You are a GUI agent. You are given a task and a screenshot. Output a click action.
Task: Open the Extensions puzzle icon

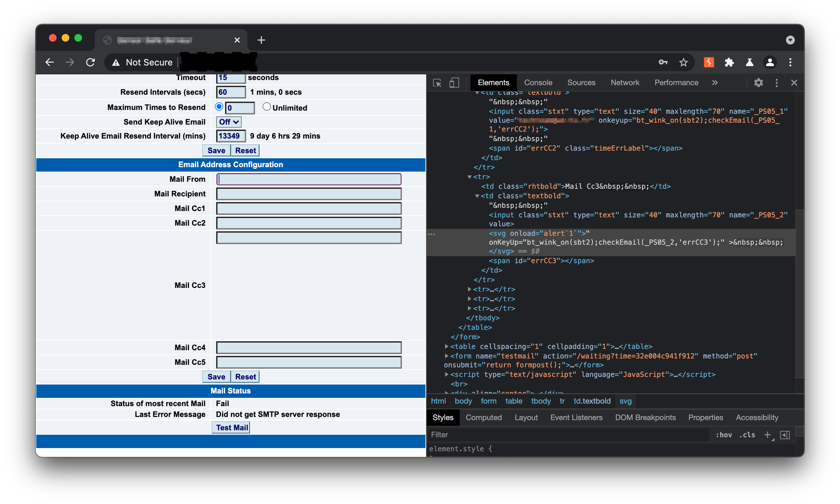tap(729, 63)
